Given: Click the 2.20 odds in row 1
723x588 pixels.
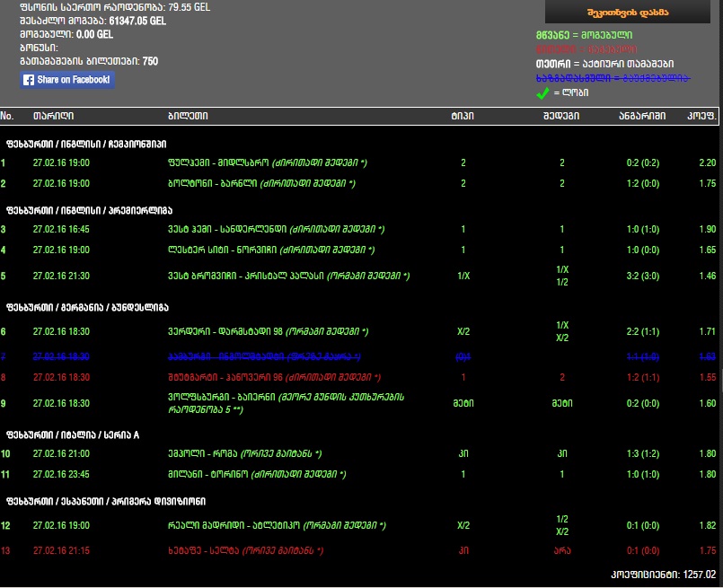Looking at the screenshot, I should [x=707, y=162].
